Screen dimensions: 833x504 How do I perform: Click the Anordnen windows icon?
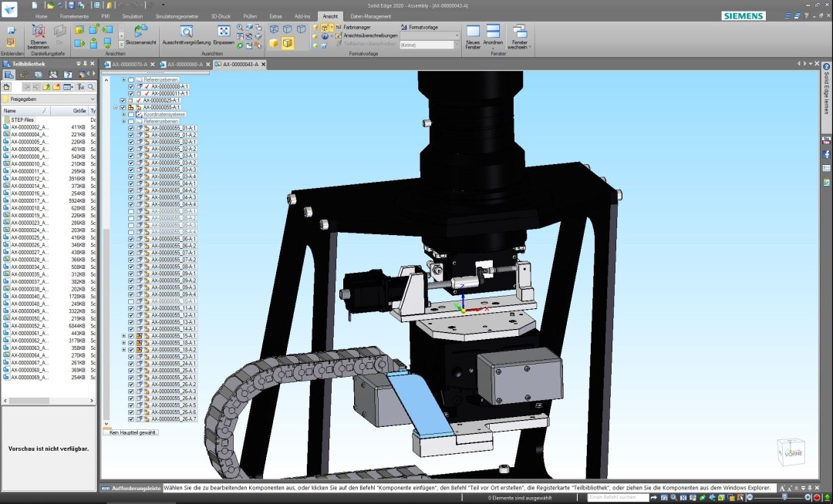click(x=494, y=32)
